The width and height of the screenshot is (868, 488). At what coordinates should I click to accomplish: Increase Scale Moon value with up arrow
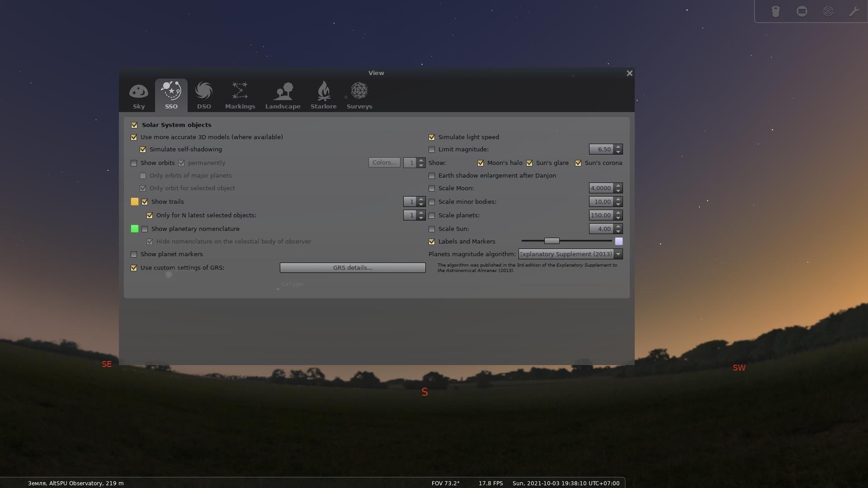618,186
